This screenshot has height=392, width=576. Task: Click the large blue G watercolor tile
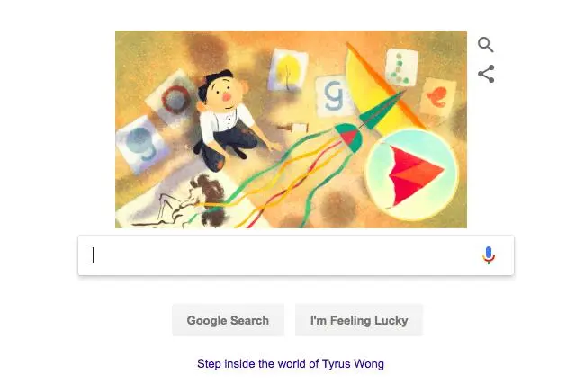[141, 145]
